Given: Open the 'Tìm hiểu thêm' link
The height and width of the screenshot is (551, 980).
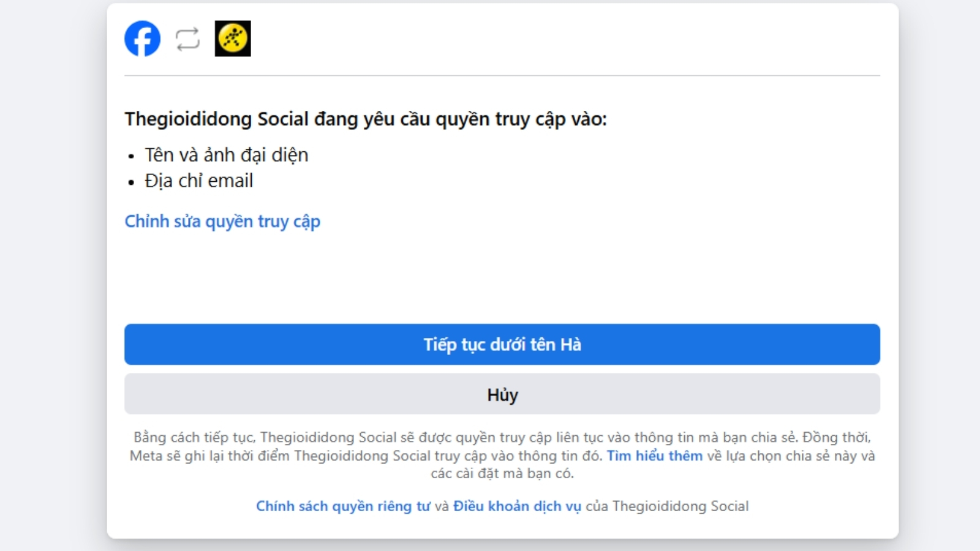Looking at the screenshot, I should pyautogui.click(x=654, y=455).
